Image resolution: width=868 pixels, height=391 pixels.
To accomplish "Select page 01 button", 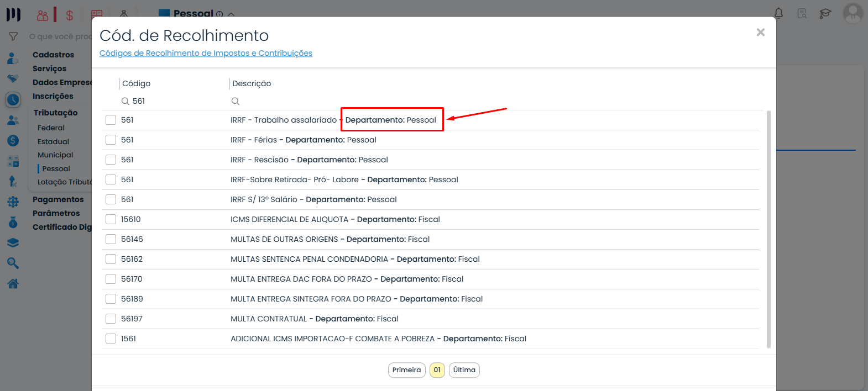I will (x=437, y=370).
